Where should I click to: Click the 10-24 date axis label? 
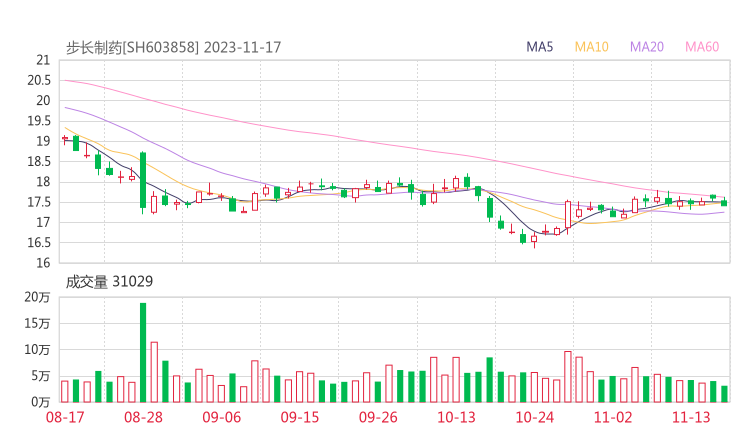(x=535, y=417)
